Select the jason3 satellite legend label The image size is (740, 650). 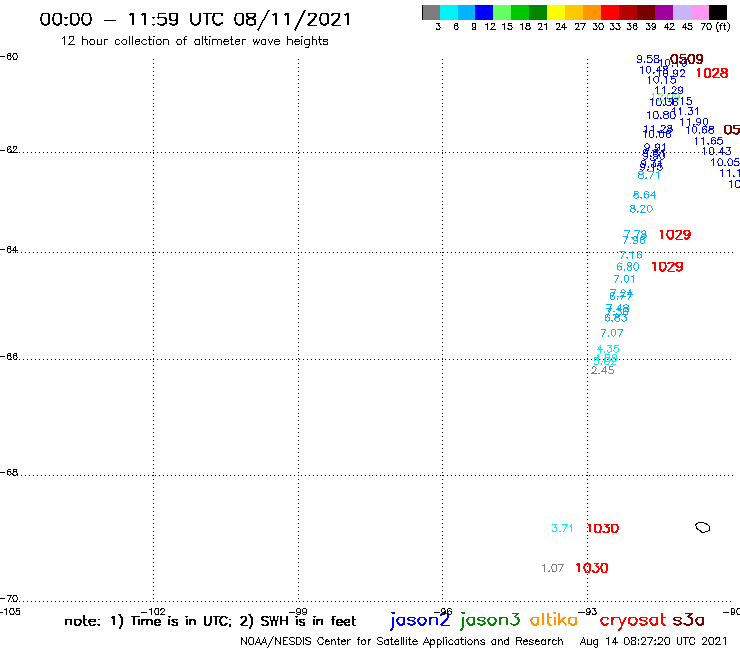pyautogui.click(x=490, y=620)
